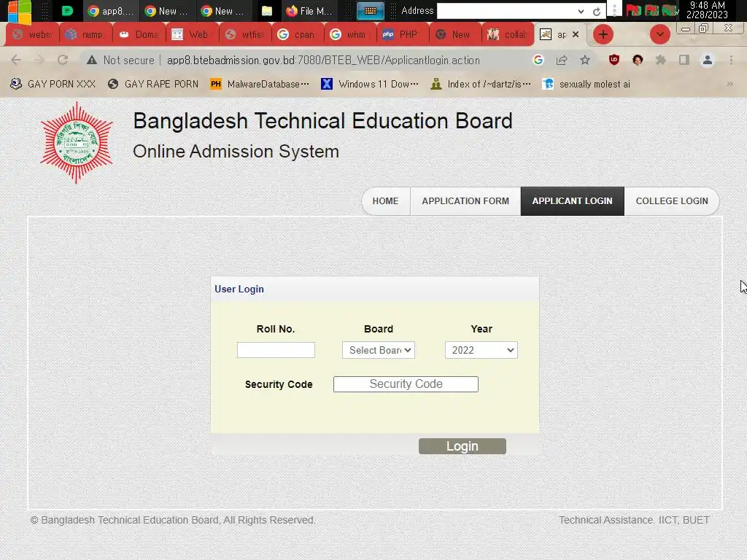
Task: Close the active ap browser tab
Action: click(576, 34)
